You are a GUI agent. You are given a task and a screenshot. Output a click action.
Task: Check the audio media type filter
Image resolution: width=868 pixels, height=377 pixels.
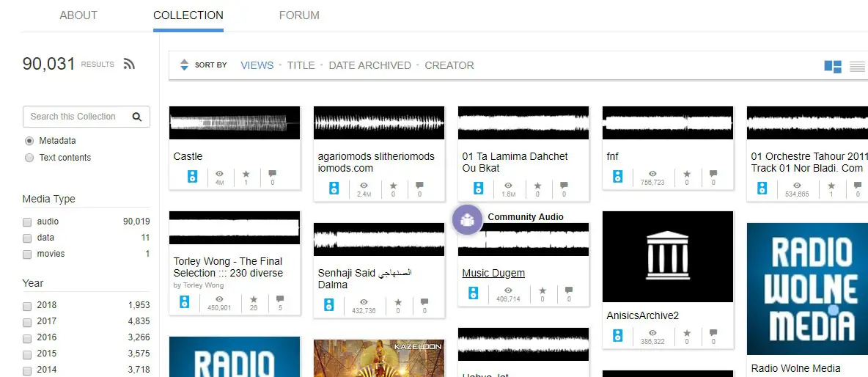pyautogui.click(x=27, y=222)
